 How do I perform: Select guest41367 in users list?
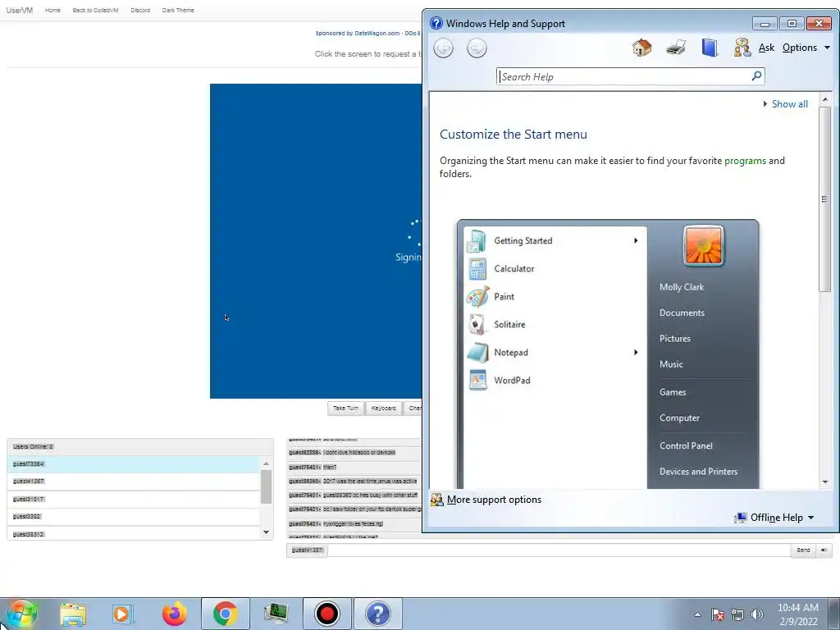(134, 481)
